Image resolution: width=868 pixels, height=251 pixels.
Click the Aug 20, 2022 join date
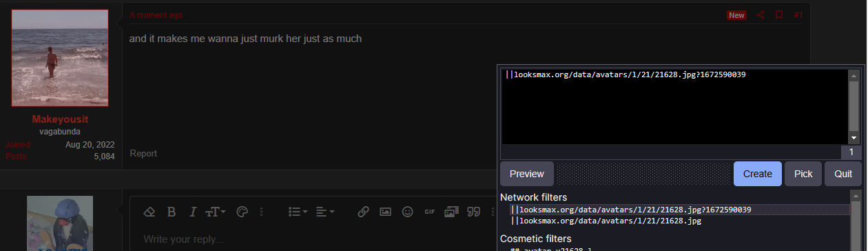90,145
